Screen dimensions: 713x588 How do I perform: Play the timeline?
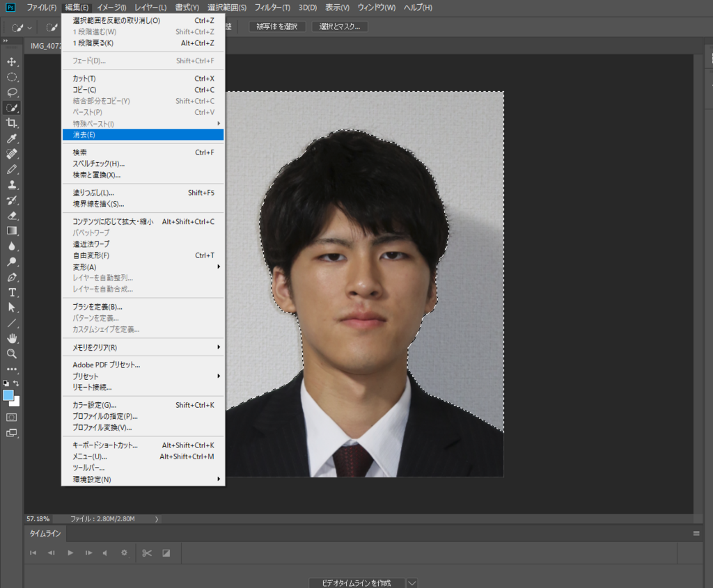[x=70, y=553]
